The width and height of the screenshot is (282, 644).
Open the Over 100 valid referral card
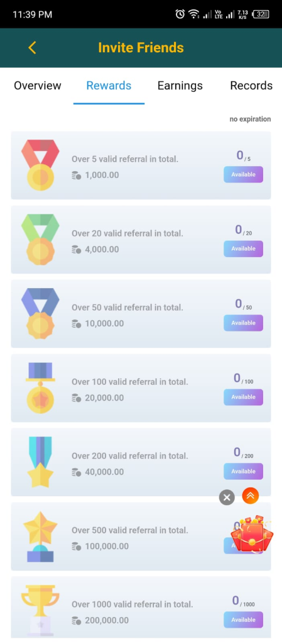[141, 387]
